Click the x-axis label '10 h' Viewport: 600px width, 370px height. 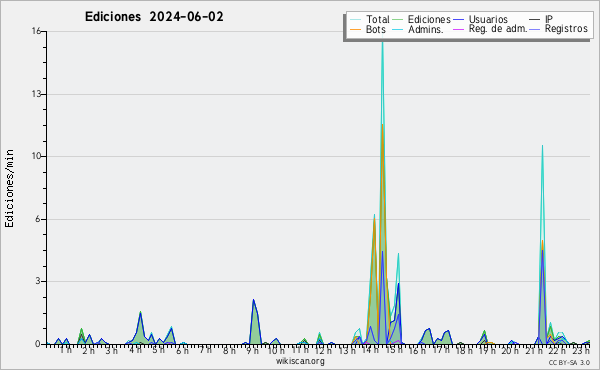pos(276,350)
